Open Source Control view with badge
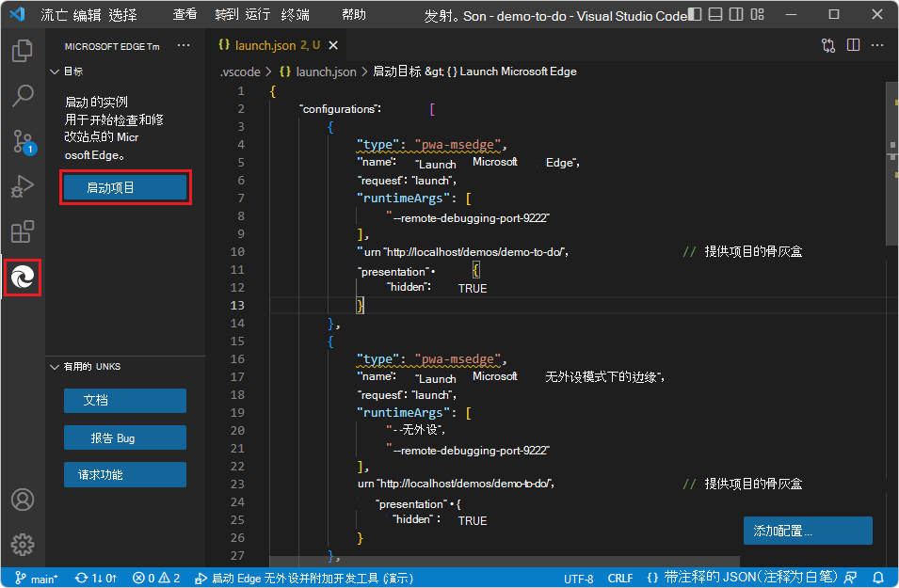This screenshot has width=899, height=588. [23, 142]
